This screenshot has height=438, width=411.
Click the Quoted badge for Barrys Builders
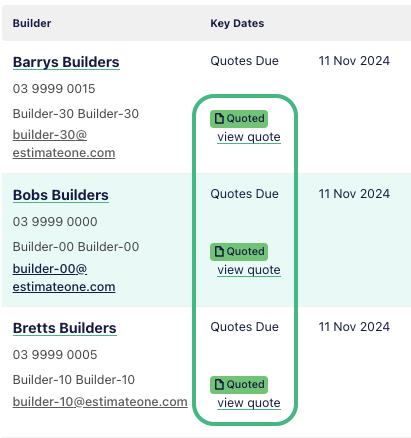point(239,119)
